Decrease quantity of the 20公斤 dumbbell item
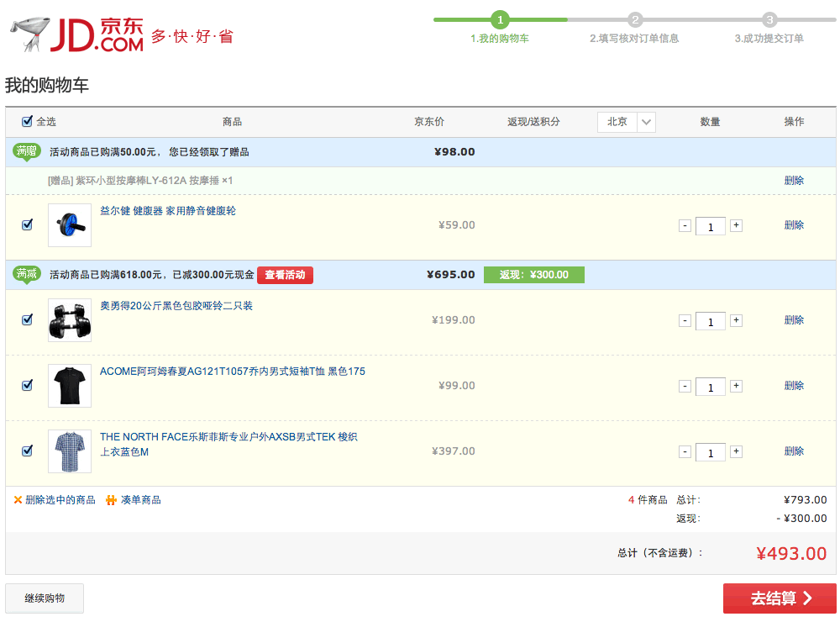The image size is (840, 622). pyautogui.click(x=685, y=320)
